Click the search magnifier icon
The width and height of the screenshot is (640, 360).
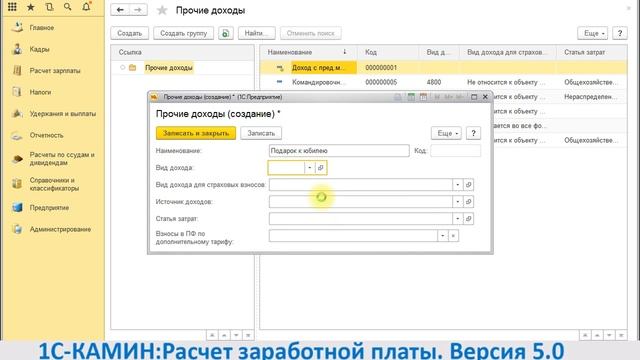[x=68, y=7]
